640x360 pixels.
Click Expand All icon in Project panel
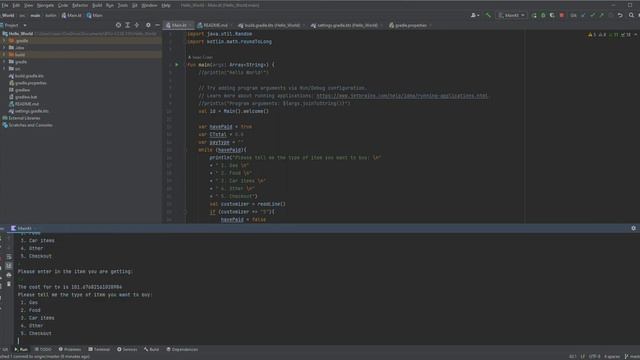point(127,25)
